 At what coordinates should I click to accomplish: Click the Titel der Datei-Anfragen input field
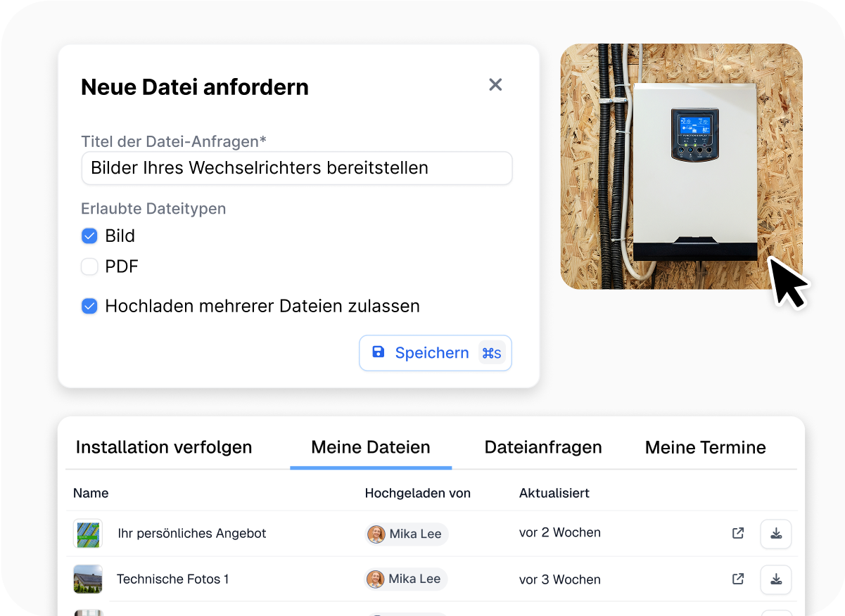coord(297,169)
